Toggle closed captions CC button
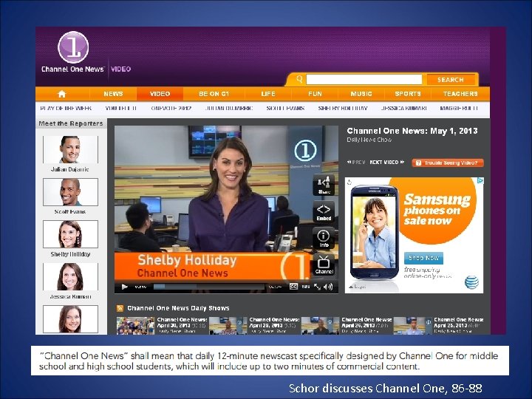 [293, 287]
